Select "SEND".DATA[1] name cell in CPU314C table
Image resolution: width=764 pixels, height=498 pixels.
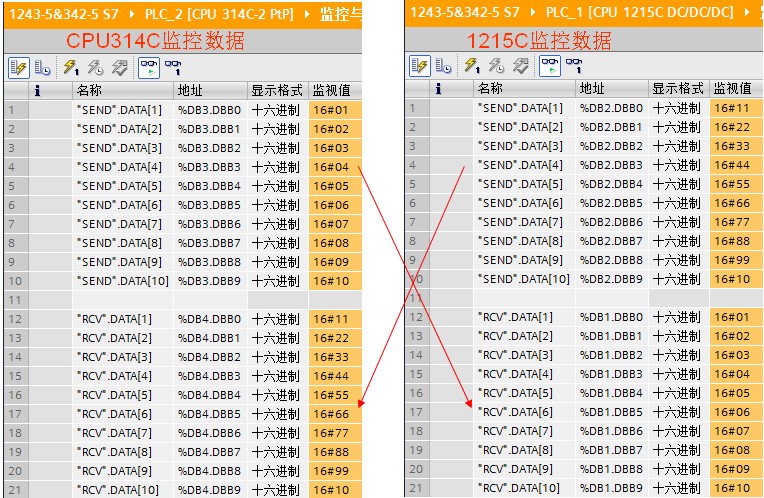pyautogui.click(x=123, y=110)
